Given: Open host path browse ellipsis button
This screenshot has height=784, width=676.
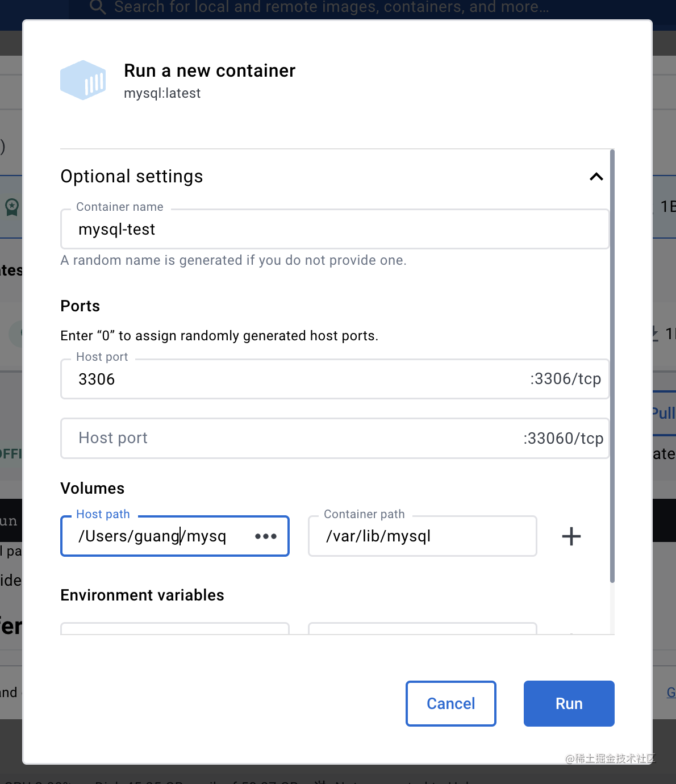Looking at the screenshot, I should point(266,536).
